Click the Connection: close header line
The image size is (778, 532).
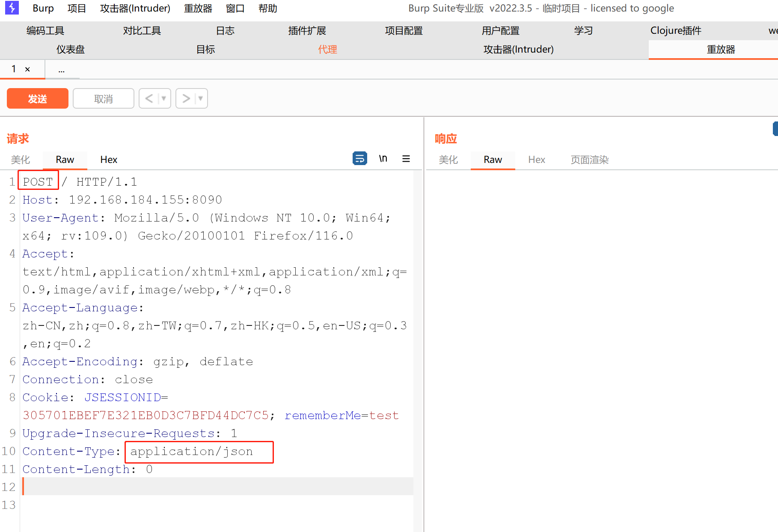(88, 379)
